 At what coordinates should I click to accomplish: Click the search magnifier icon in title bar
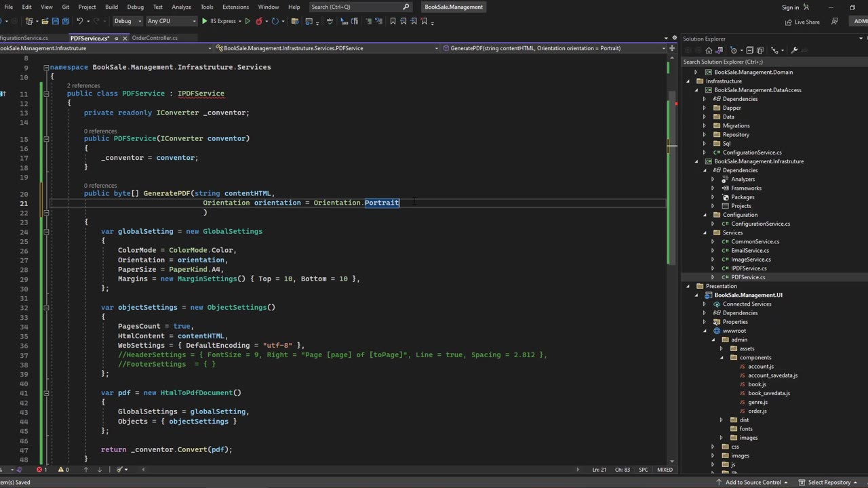tap(406, 7)
